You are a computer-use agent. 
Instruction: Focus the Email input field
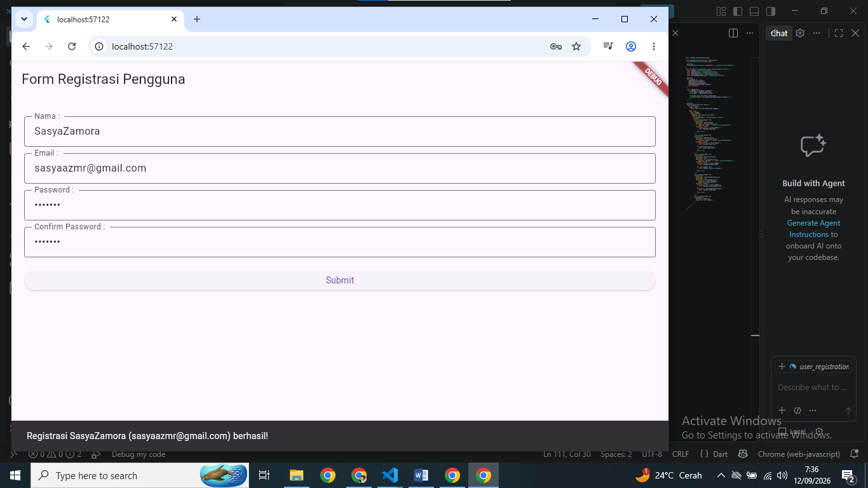(x=340, y=168)
